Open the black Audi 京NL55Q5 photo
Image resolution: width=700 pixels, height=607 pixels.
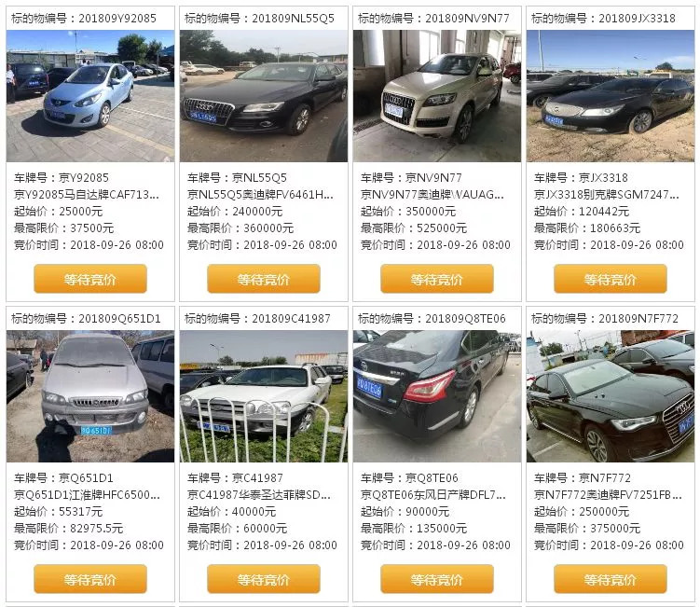coord(264,96)
